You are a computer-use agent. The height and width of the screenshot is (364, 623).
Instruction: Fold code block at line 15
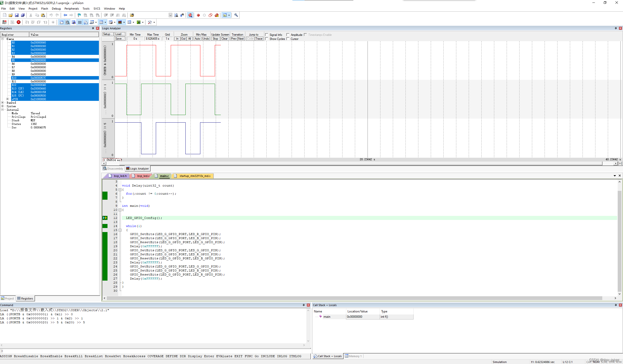120,230
